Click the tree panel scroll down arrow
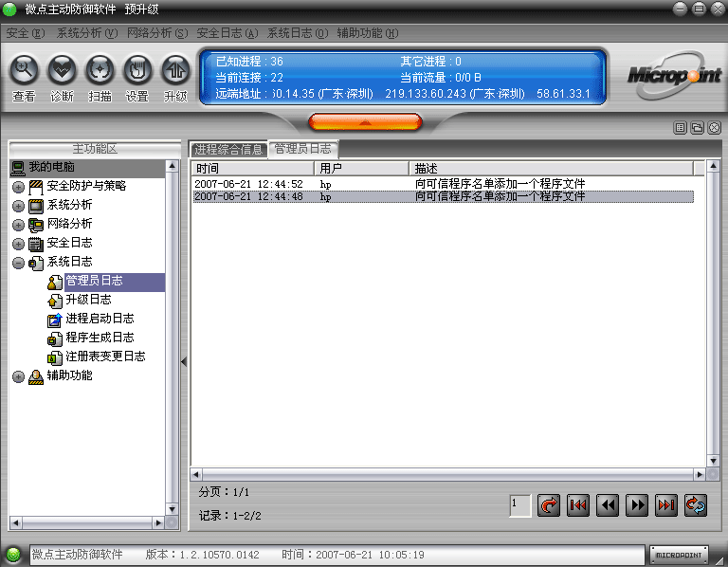 (173, 509)
